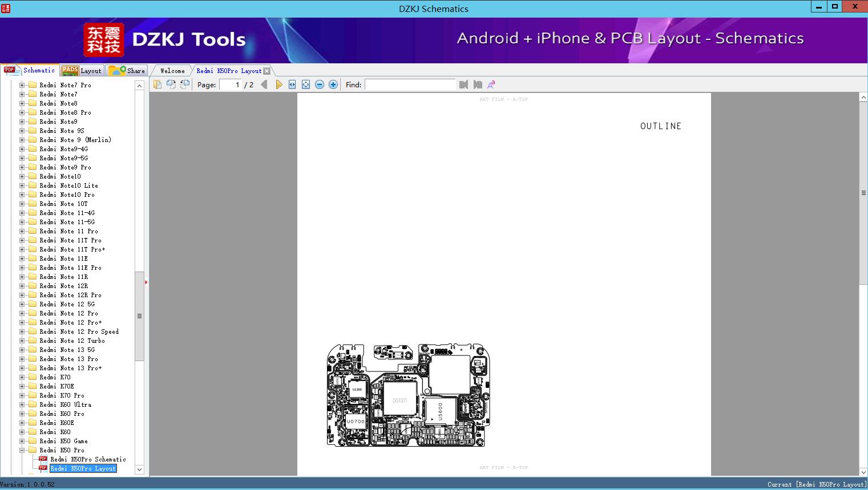Click the Redmi K50 Game folder icon

33,441
